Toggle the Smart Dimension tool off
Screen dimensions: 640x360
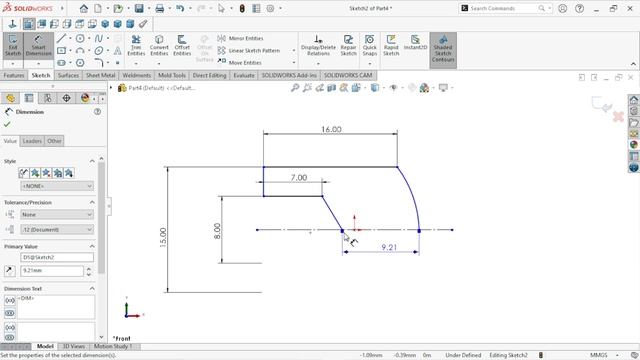[x=38, y=45]
